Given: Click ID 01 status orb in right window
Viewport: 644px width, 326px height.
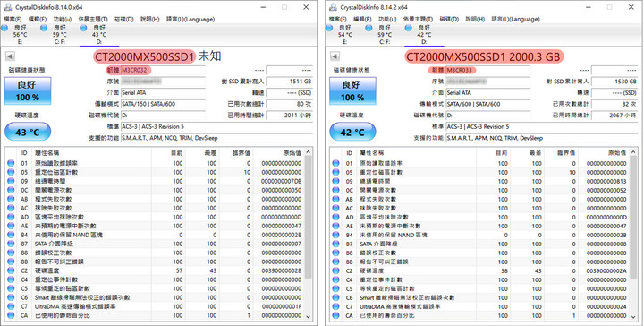Looking at the screenshot, I should pyautogui.click(x=335, y=163).
